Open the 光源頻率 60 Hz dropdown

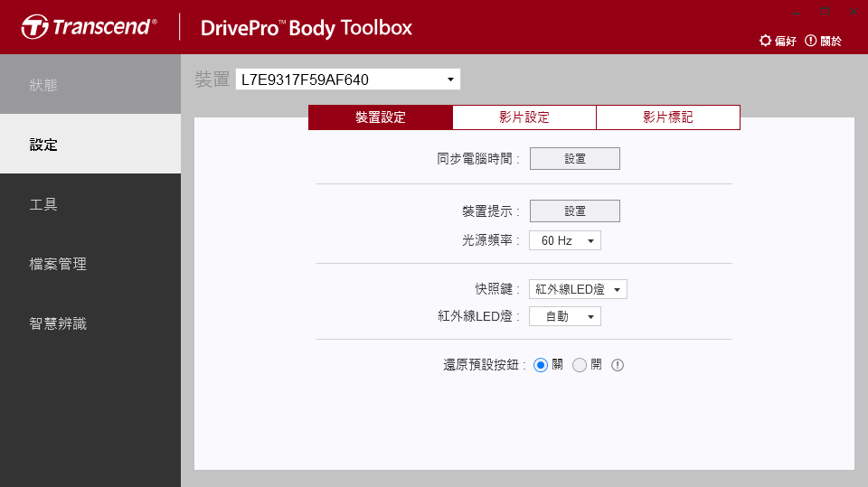tap(564, 240)
